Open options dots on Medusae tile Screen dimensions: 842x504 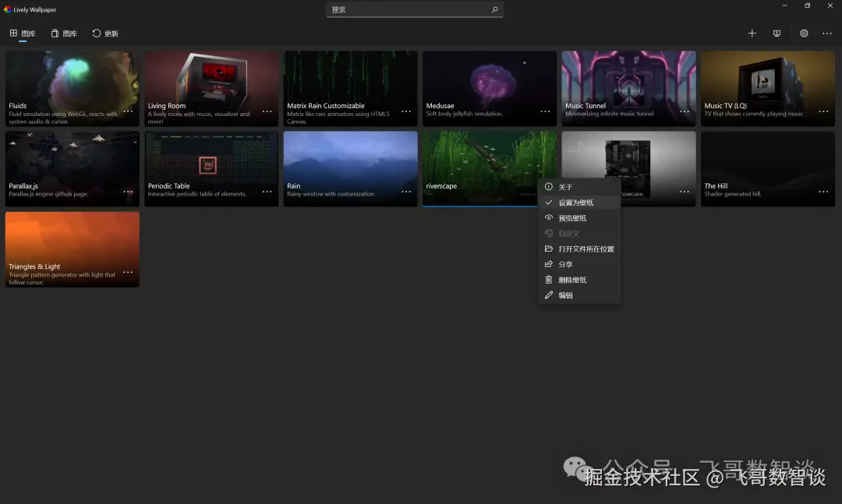[545, 111]
